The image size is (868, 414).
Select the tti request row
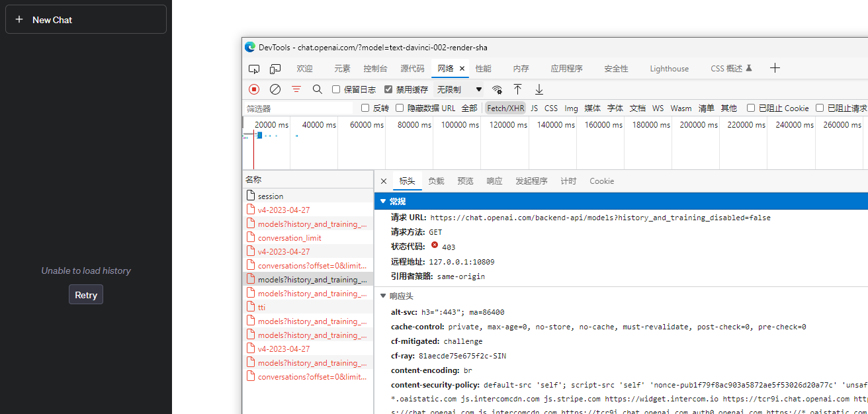pos(308,307)
